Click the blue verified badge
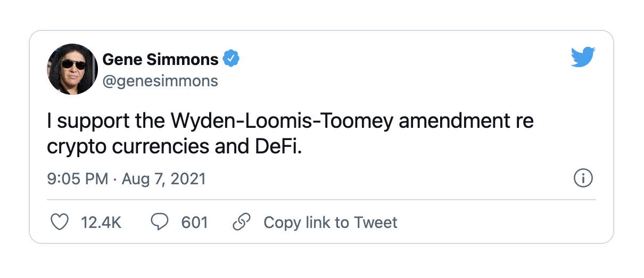644x278 pixels. pyautogui.click(x=232, y=59)
